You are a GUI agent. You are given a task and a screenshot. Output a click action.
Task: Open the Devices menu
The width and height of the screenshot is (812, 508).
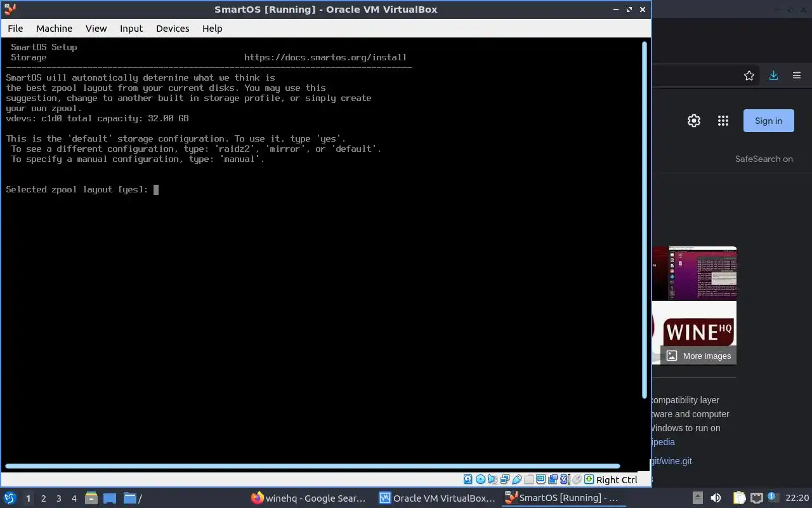pyautogui.click(x=173, y=28)
